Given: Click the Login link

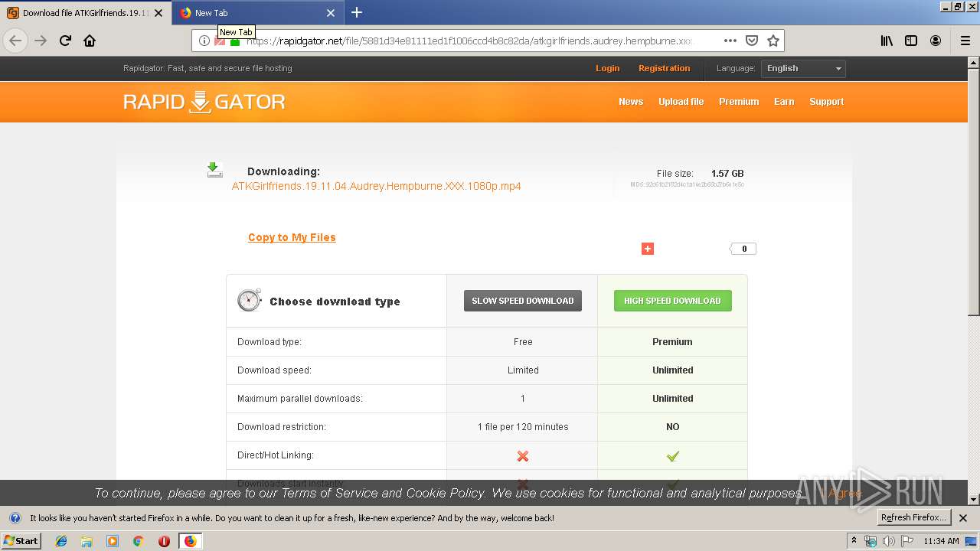Looking at the screenshot, I should tap(608, 68).
